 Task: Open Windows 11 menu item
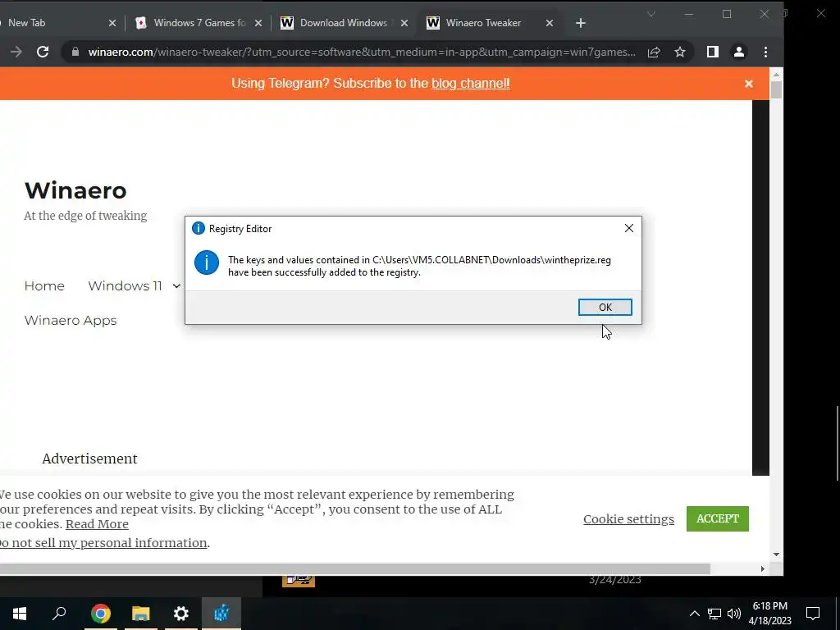(125, 285)
